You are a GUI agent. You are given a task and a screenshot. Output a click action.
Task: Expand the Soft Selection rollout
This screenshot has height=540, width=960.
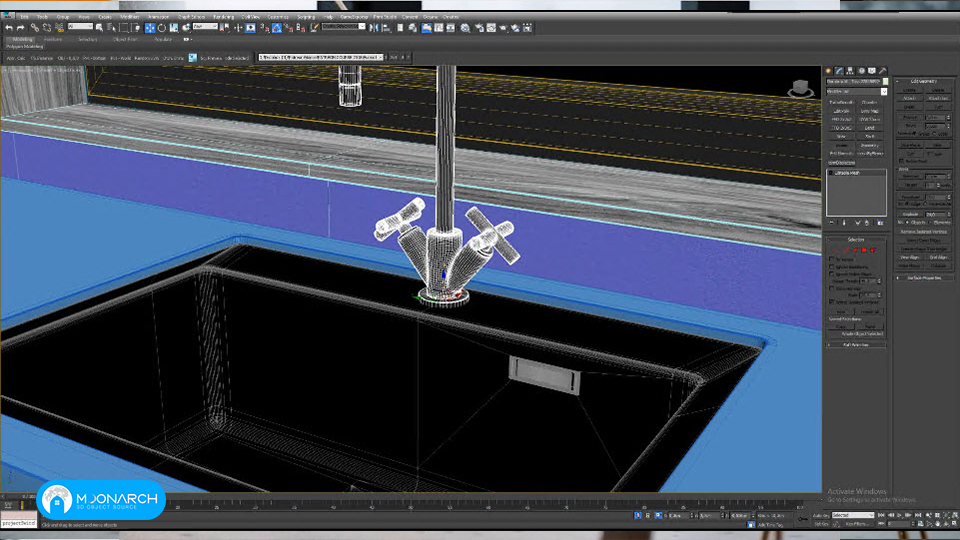[856, 345]
